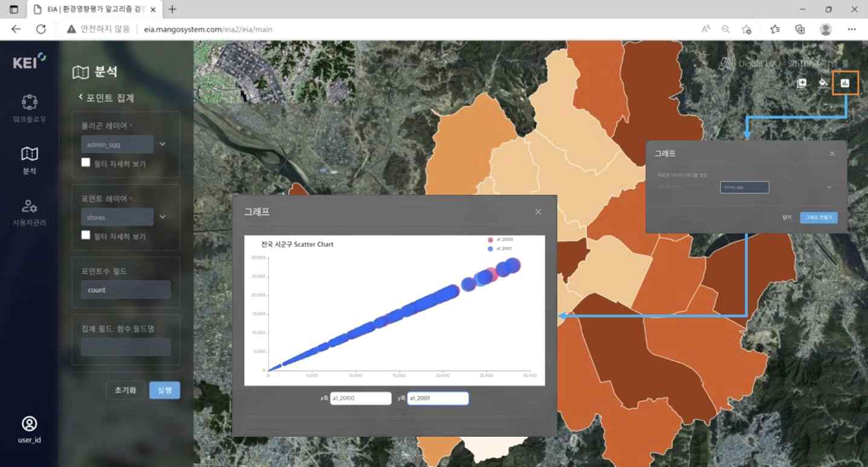This screenshot has height=467, width=868.
Task: Expand the stores point layer dropdown
Action: click(x=162, y=217)
